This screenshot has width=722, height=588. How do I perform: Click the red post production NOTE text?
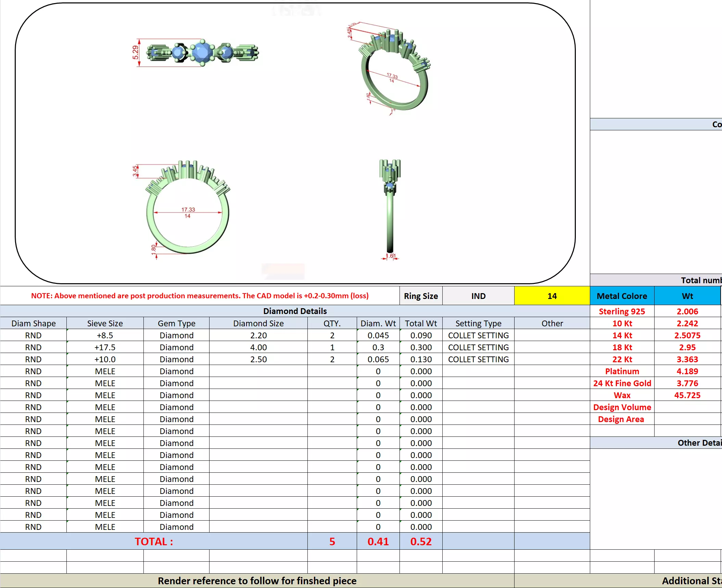(x=200, y=296)
